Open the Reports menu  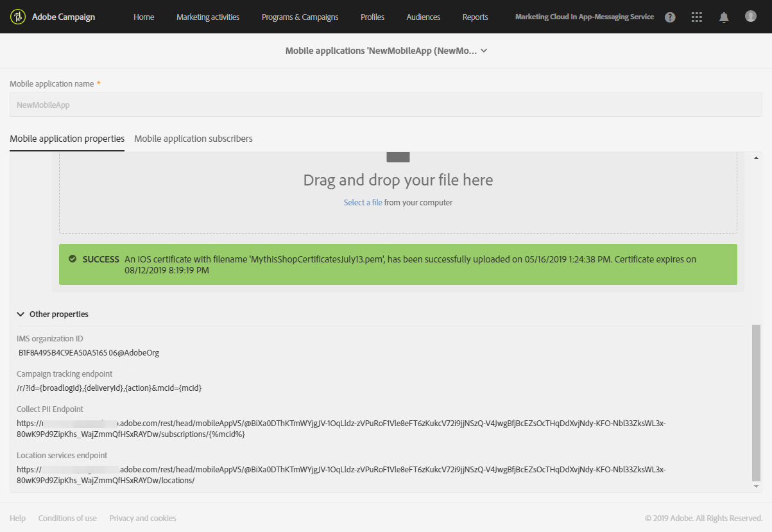[475, 17]
